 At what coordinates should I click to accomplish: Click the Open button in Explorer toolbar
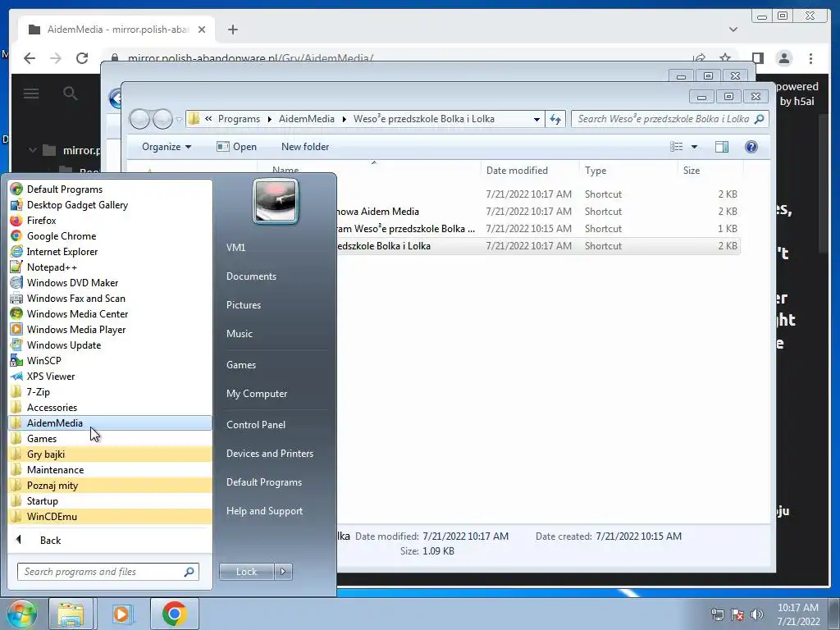tap(237, 147)
